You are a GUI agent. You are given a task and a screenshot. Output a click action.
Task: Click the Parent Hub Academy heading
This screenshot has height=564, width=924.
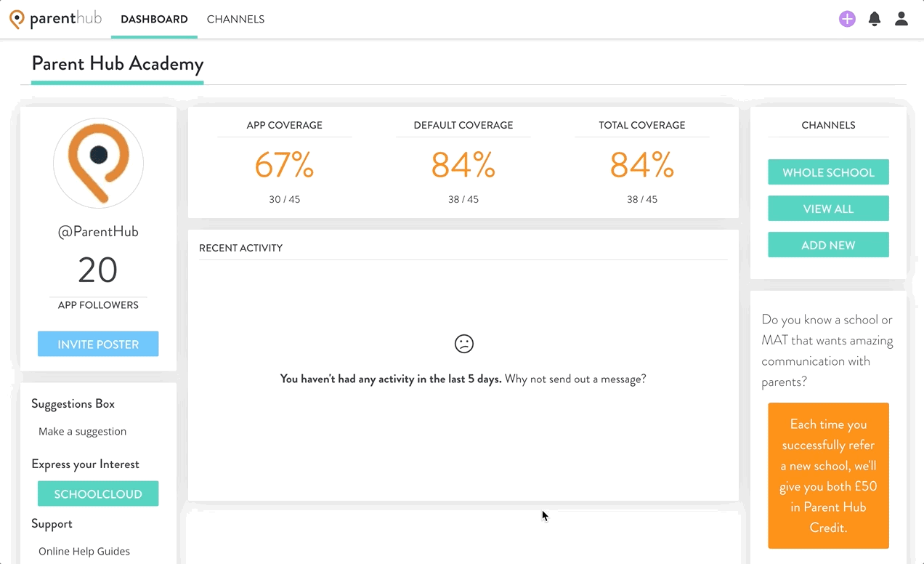pyautogui.click(x=118, y=64)
